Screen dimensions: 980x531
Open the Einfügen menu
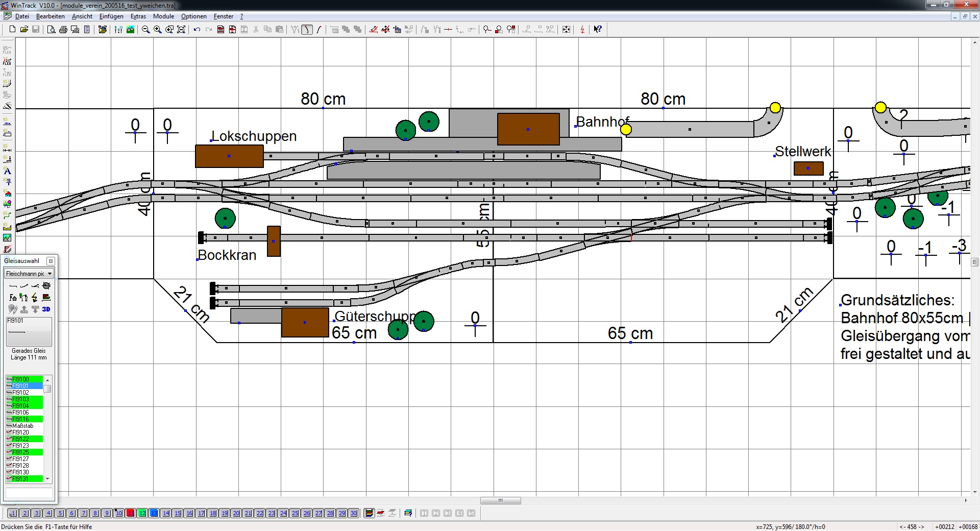point(111,16)
